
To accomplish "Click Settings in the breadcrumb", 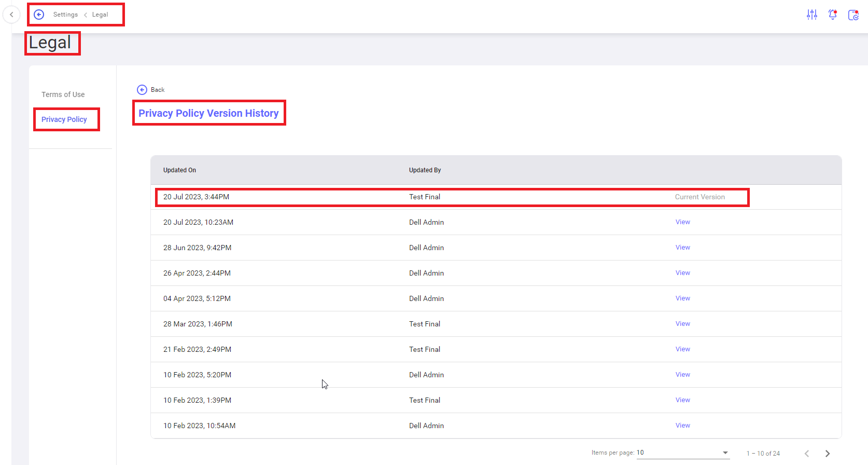I will click(65, 15).
